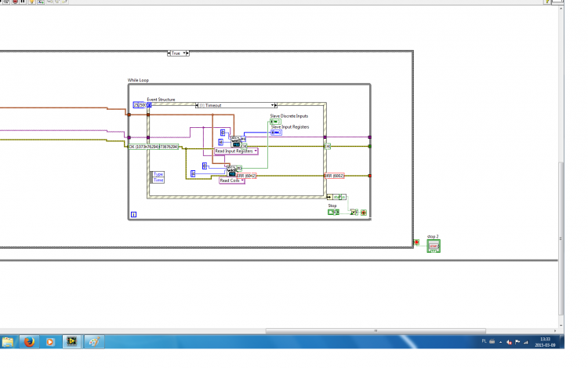Click the red error tunnel on While Loop right edge
588x368 pixels.
[370, 176]
